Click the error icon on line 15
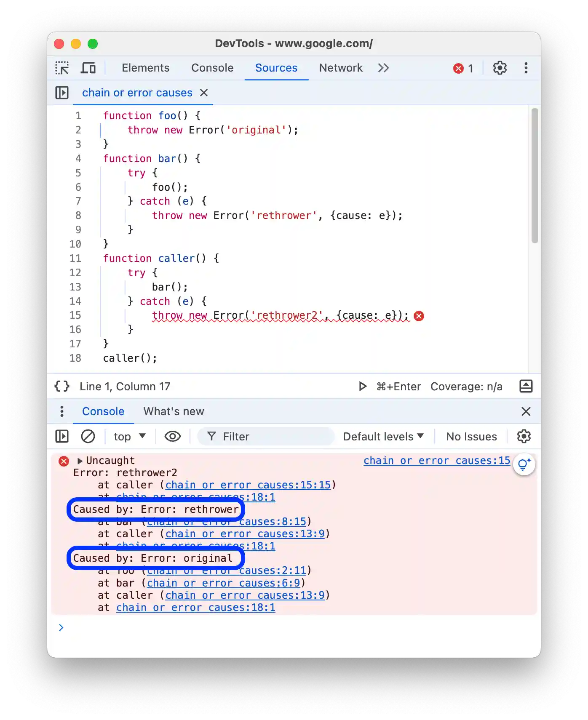The image size is (588, 720). 419,316
